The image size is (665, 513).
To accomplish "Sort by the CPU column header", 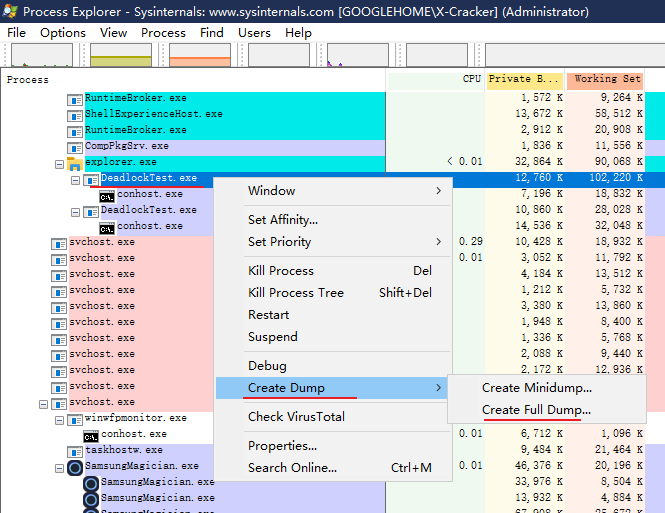I will 435,80.
